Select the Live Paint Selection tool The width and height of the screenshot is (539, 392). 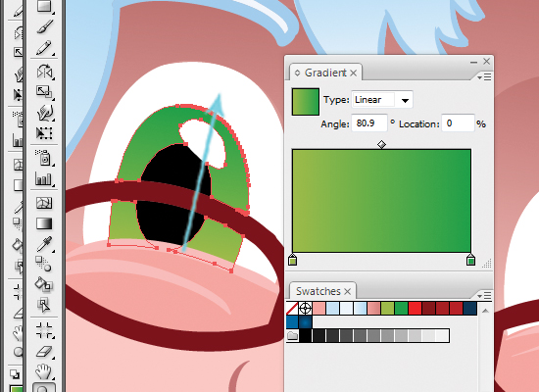(44, 305)
